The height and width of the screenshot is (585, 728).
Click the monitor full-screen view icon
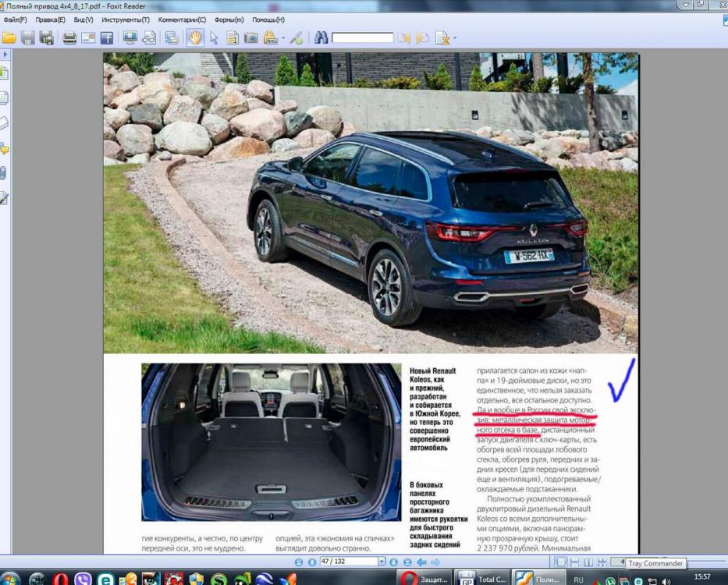(x=130, y=38)
